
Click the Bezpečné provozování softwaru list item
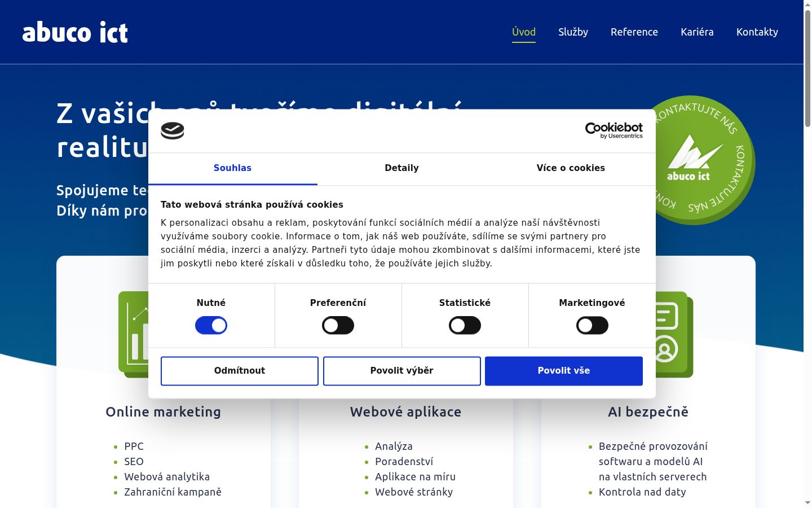pos(653,462)
